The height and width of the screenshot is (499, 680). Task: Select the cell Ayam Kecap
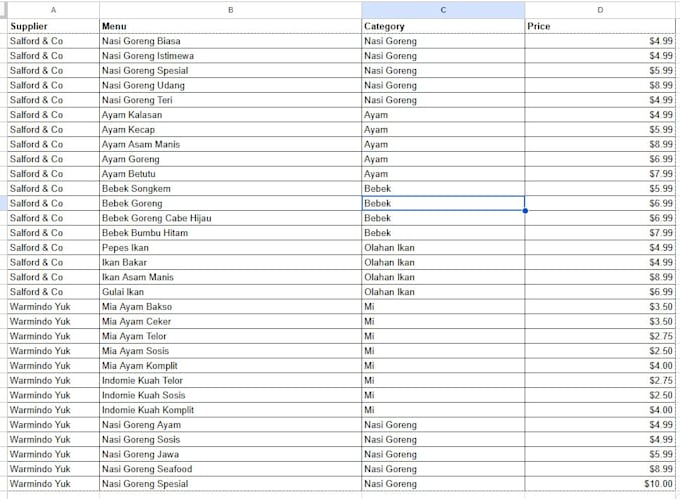click(x=230, y=130)
